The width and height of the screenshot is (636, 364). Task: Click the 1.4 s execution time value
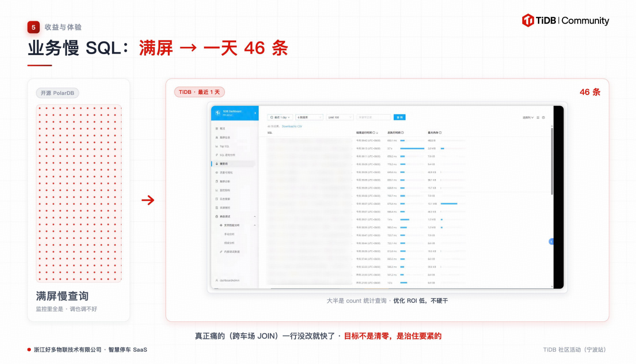(x=390, y=219)
